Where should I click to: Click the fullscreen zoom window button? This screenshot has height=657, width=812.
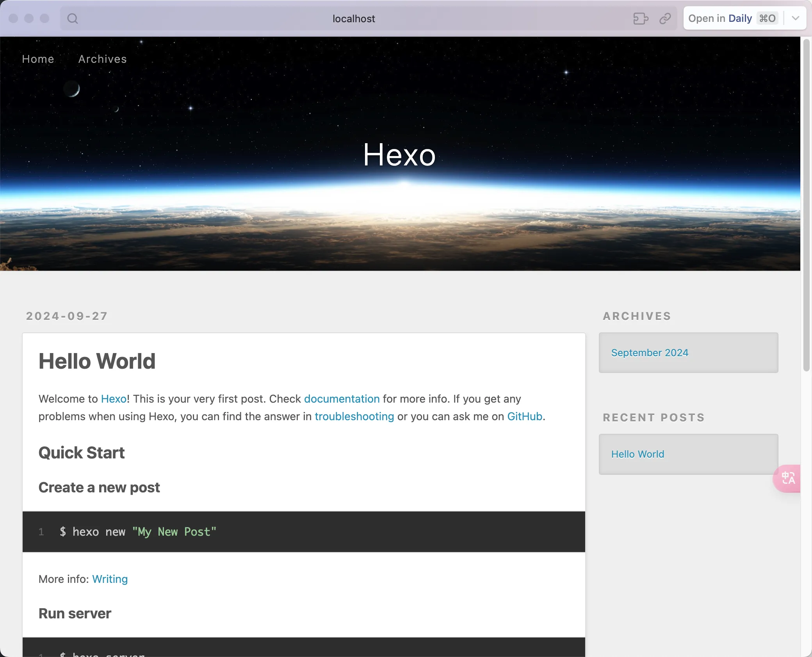(45, 18)
